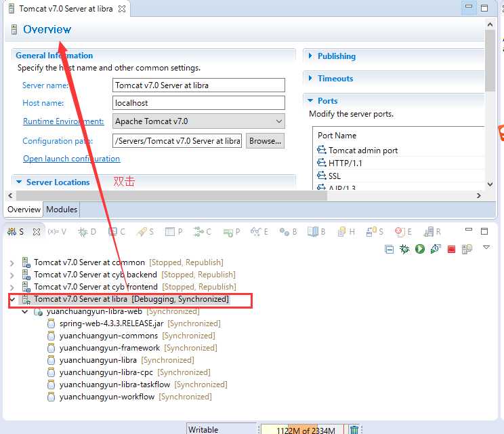Start the server in debug mode
Image resolution: width=504 pixels, height=434 pixels.
[x=404, y=249]
